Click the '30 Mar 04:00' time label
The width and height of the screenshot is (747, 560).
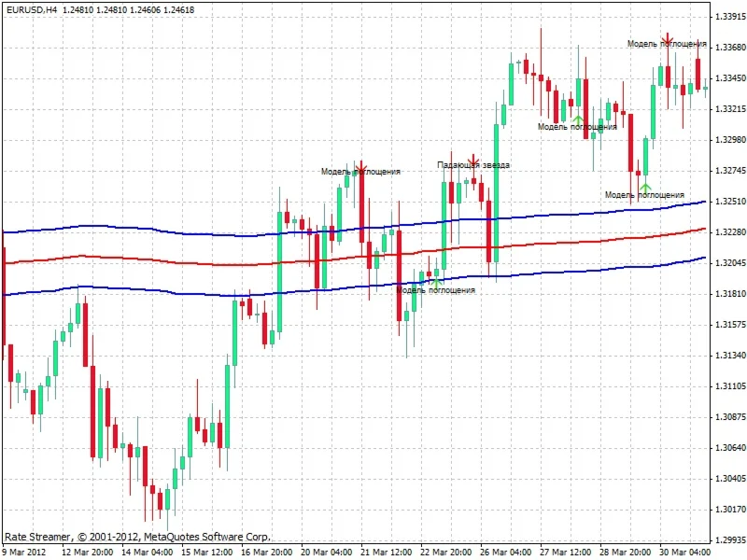tap(685, 552)
